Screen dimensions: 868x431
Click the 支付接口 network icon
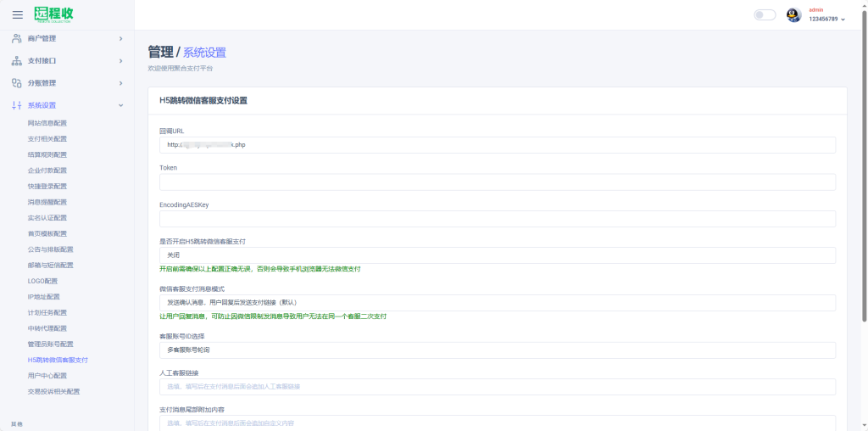tap(17, 60)
